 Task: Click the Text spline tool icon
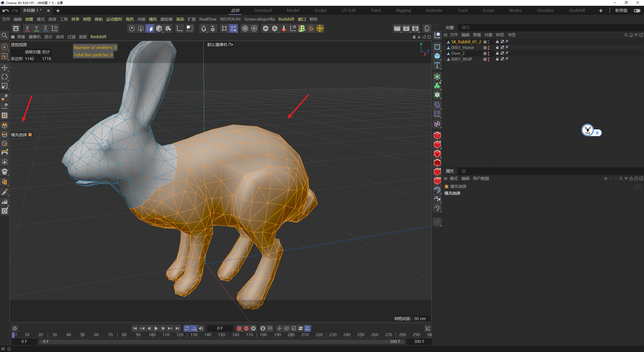tap(437, 65)
